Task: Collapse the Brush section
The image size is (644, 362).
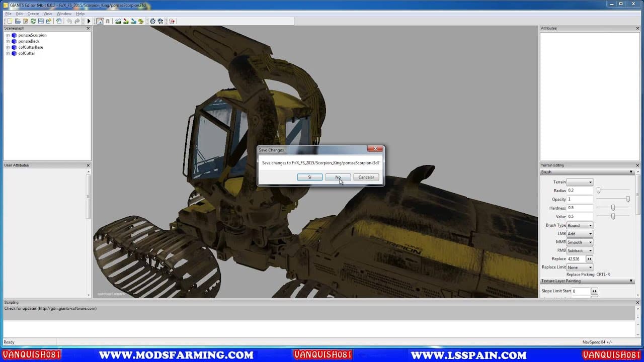Action: 631,172
